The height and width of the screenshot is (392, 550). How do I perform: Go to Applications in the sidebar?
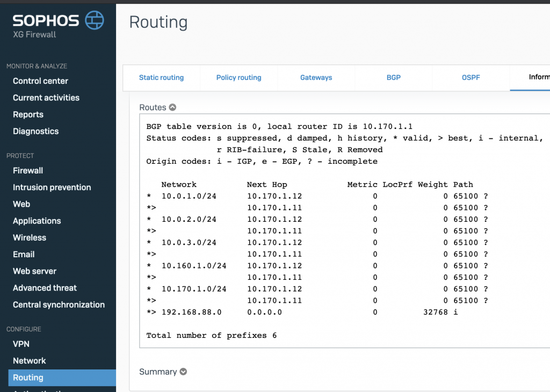[37, 221]
